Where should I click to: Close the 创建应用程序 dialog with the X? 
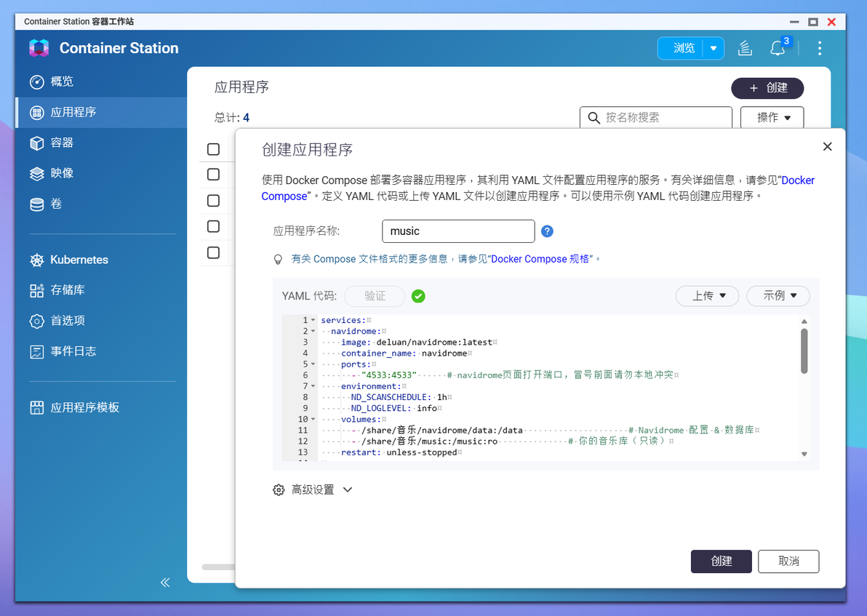(827, 146)
